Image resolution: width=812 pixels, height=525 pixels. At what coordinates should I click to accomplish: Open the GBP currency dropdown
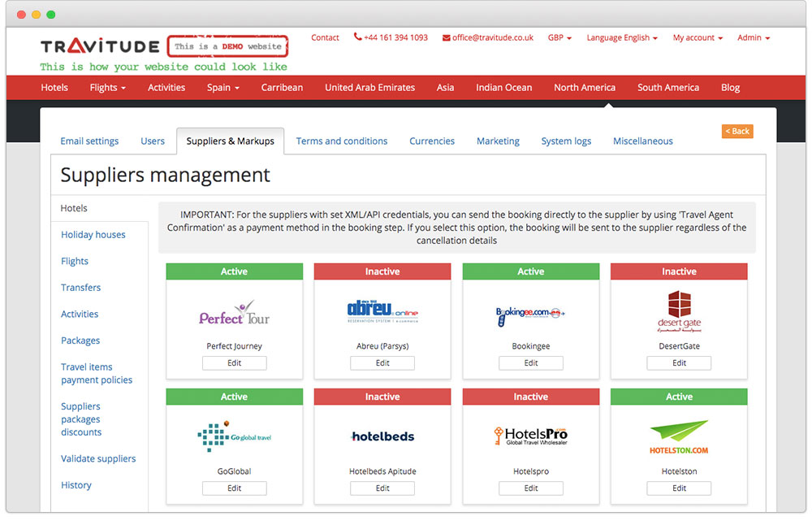559,37
